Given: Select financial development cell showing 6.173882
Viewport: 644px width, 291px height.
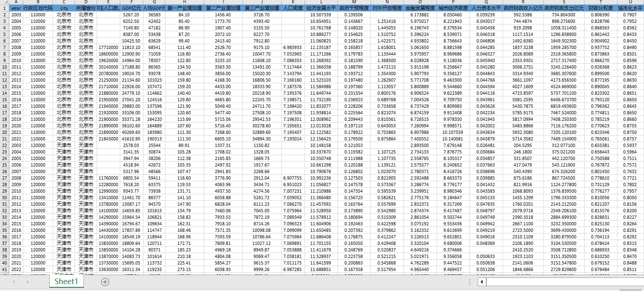Looking at the screenshot, I should (420, 15).
